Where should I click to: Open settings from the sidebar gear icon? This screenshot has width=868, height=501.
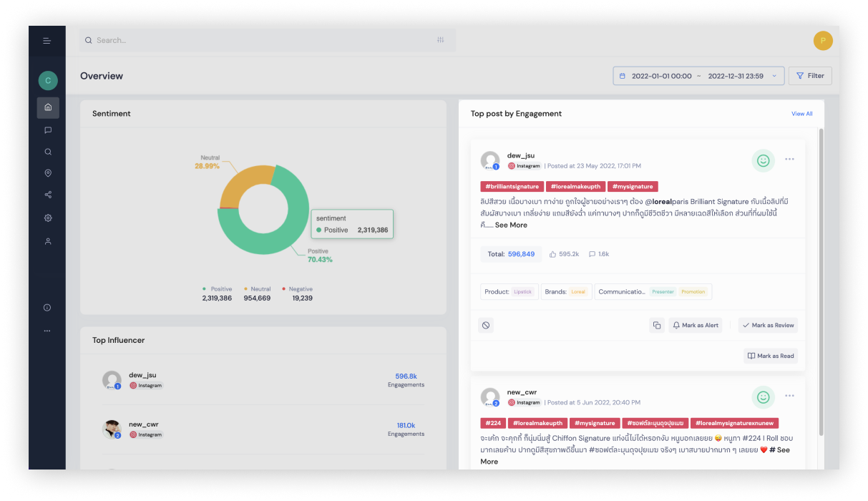48,218
